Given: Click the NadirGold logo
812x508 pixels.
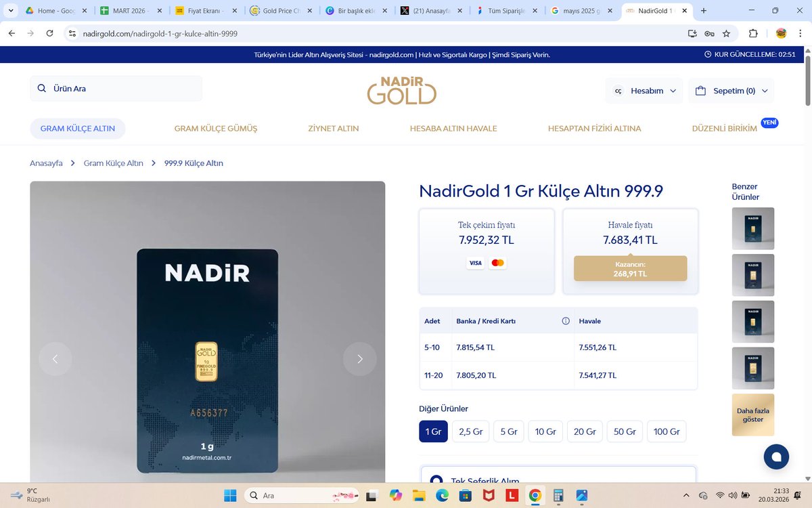Looking at the screenshot, I should (x=402, y=90).
